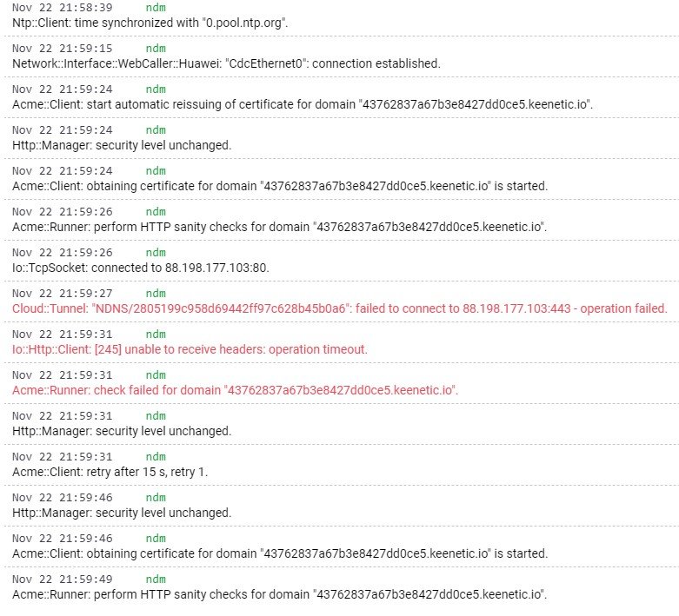Click the red unable to receive headers error
The image size is (679, 616).
coord(190,349)
